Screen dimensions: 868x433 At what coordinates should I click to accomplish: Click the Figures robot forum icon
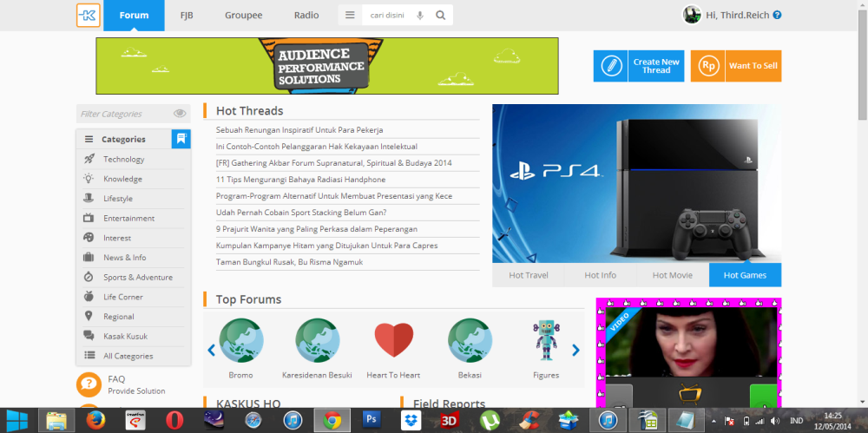546,340
